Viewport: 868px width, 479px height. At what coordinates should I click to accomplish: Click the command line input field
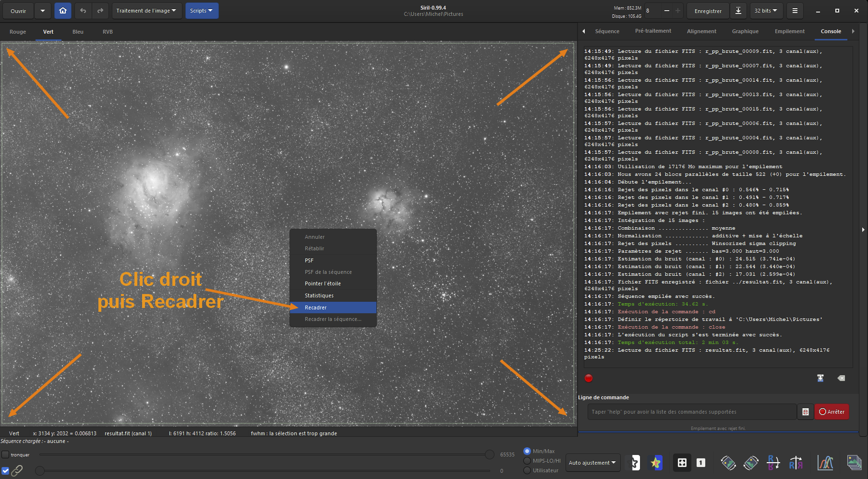pos(692,412)
